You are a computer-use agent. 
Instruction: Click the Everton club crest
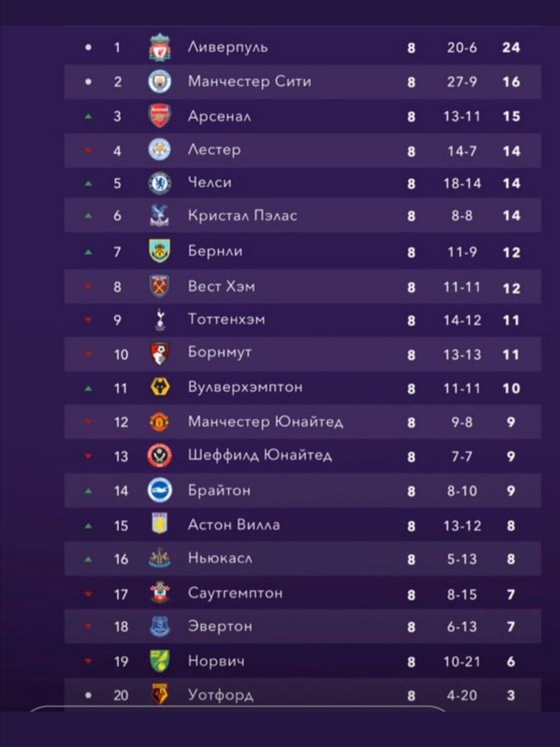pos(160,626)
